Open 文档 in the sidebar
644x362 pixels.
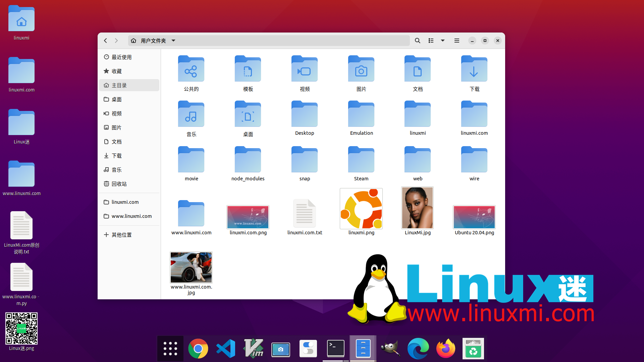coord(129,141)
